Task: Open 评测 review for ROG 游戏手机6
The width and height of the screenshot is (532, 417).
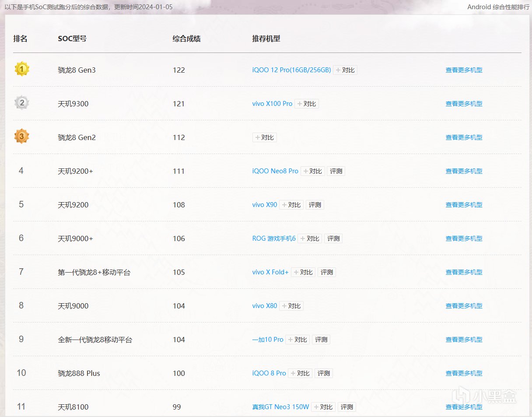Action: [333, 238]
